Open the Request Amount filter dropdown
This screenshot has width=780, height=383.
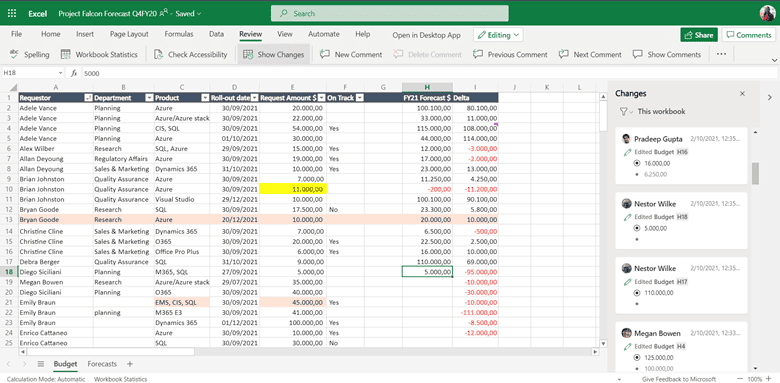pyautogui.click(x=321, y=98)
